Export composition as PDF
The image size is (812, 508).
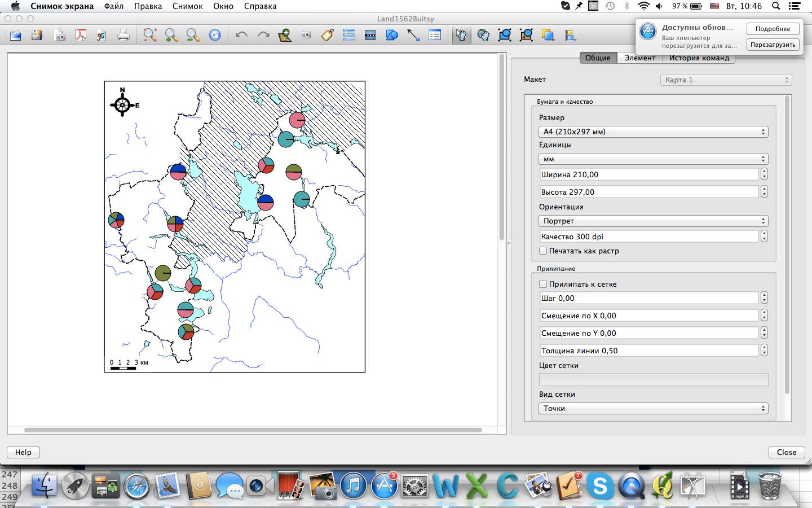tap(80, 36)
